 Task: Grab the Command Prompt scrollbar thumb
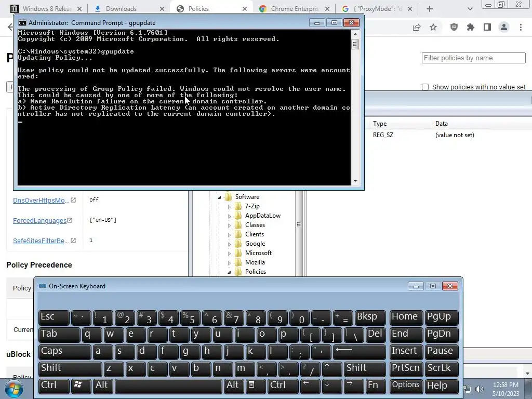click(355, 44)
